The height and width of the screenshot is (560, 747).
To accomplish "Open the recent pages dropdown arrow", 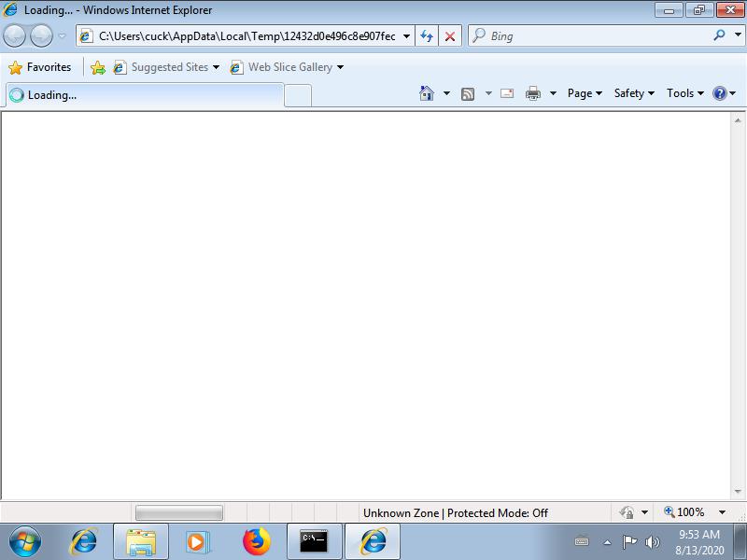I will (x=63, y=36).
